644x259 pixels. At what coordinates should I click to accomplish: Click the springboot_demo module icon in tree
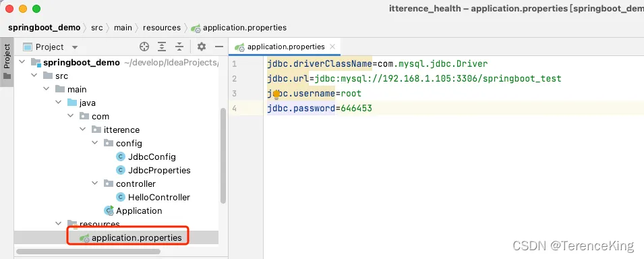[36, 63]
